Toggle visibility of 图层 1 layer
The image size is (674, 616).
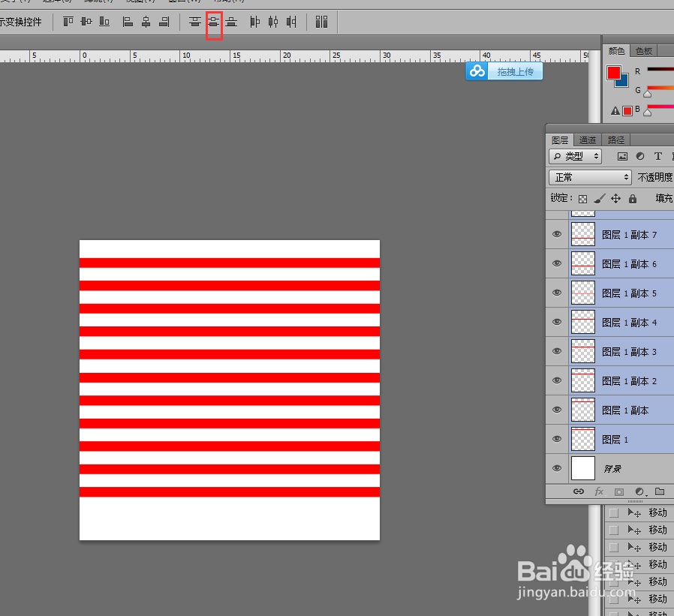557,439
